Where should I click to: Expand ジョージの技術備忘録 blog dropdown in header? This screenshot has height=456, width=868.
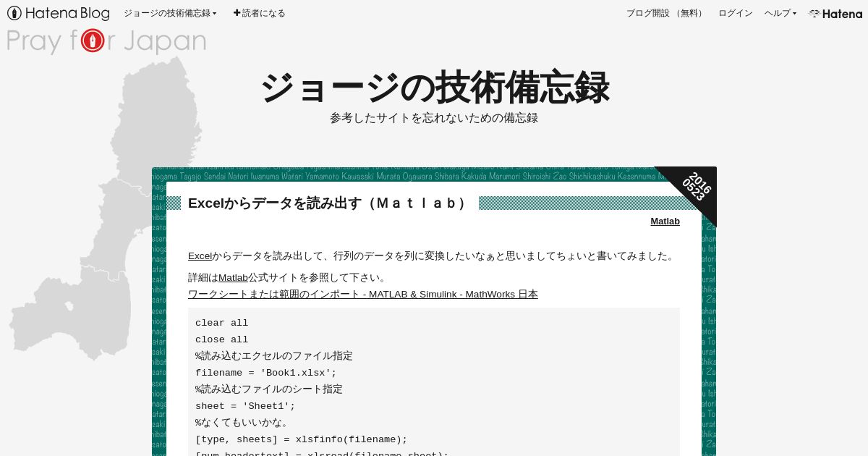click(170, 13)
